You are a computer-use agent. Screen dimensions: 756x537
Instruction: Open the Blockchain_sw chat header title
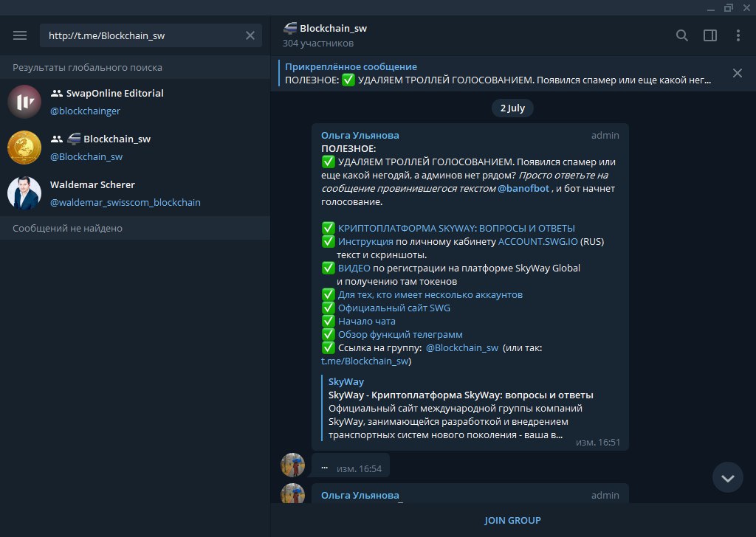(x=333, y=29)
